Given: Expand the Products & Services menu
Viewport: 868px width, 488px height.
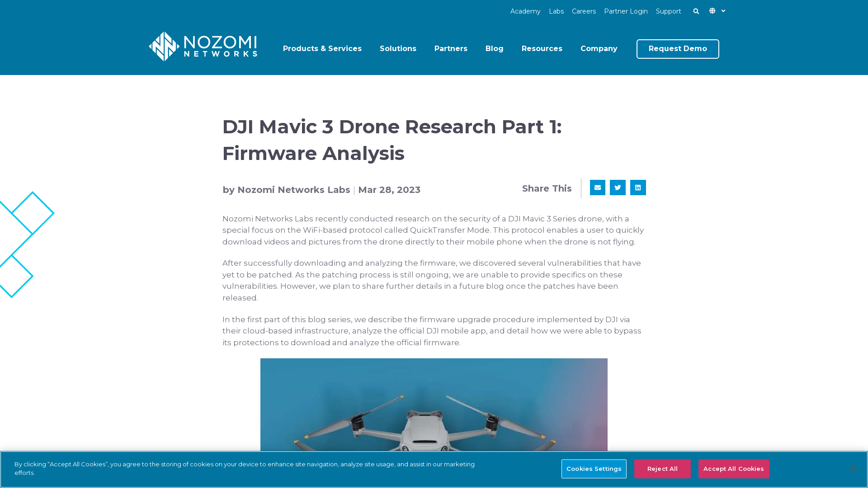Looking at the screenshot, I should coord(322,49).
